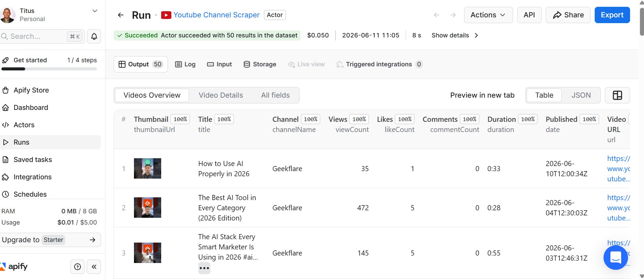Open the help question mark icon
This screenshot has height=279, width=644.
click(78, 267)
